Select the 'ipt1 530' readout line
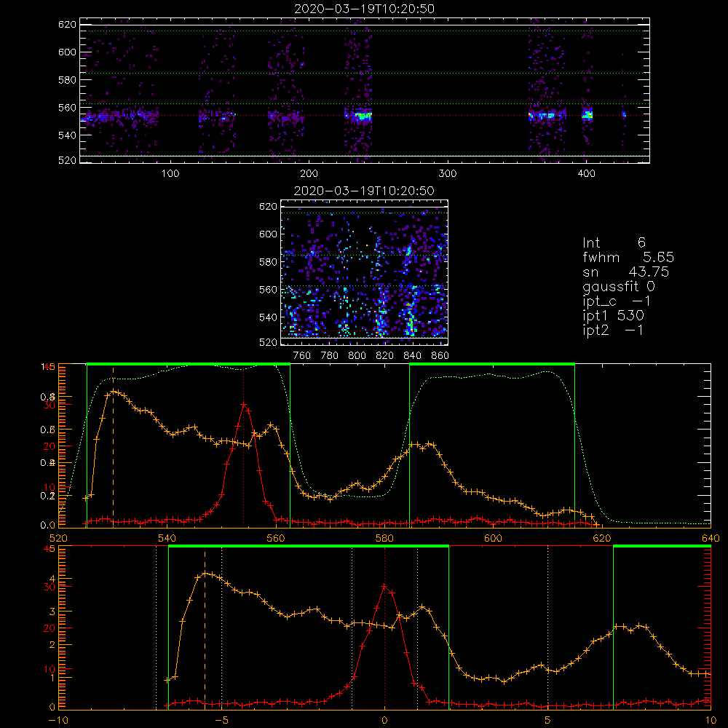Screen dimensions: 728x728 coord(613,316)
